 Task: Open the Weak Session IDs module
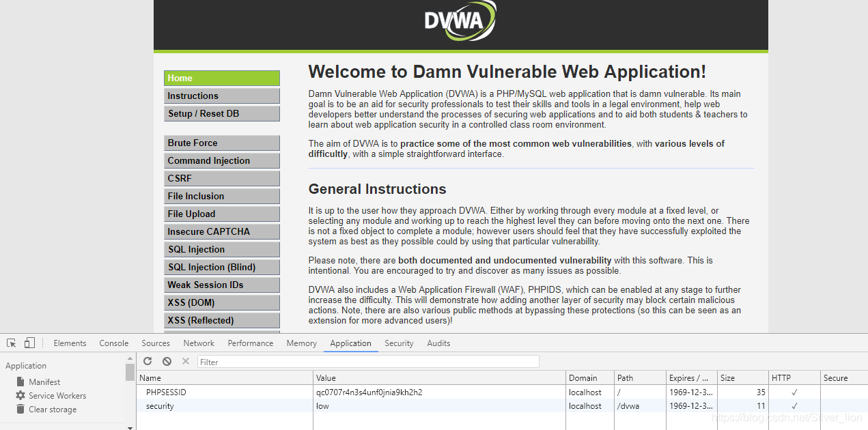pos(222,285)
